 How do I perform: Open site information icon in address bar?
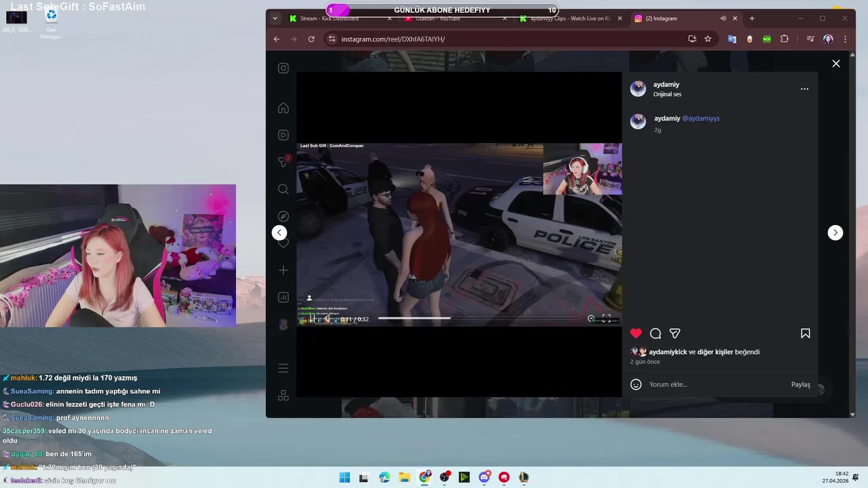(332, 39)
